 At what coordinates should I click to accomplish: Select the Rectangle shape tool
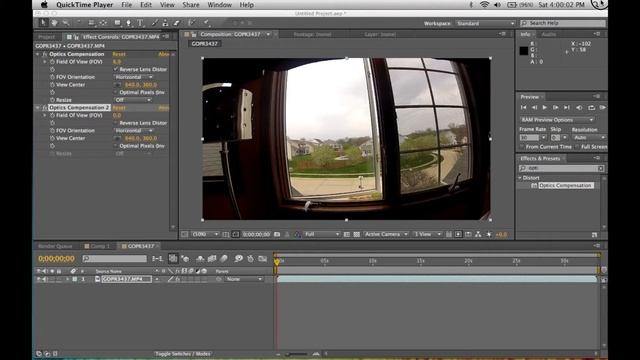click(x=118, y=23)
